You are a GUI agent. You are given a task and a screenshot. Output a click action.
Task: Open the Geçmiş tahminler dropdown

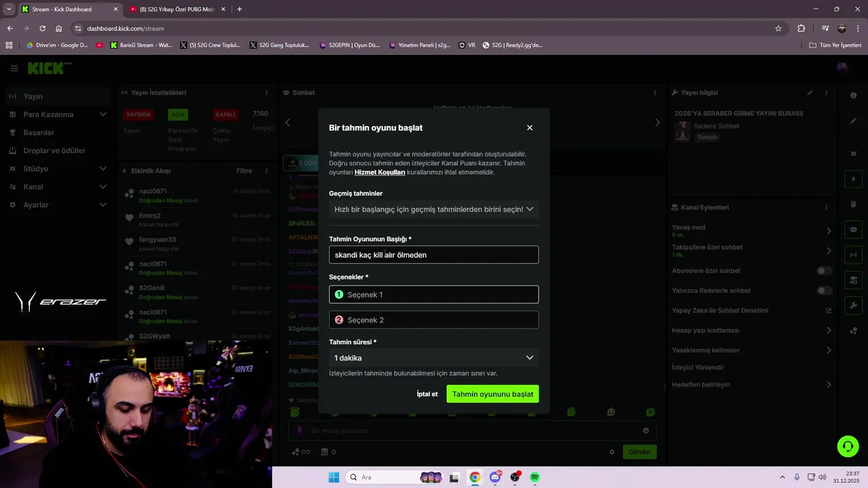tap(434, 209)
